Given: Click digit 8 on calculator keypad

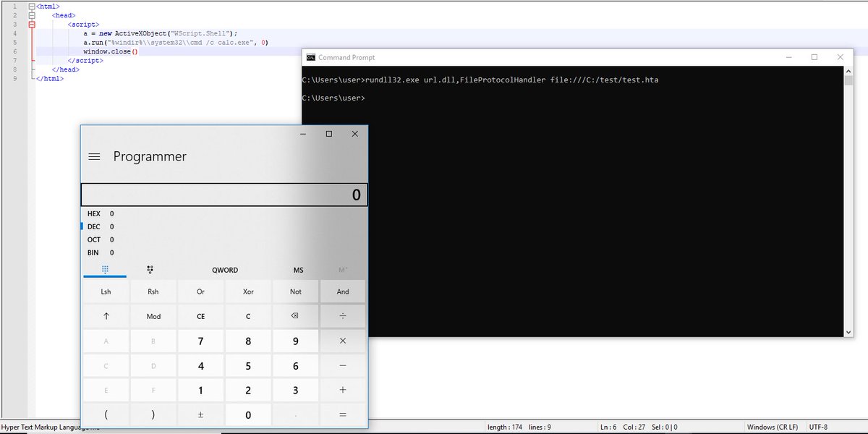Looking at the screenshot, I should tap(248, 341).
